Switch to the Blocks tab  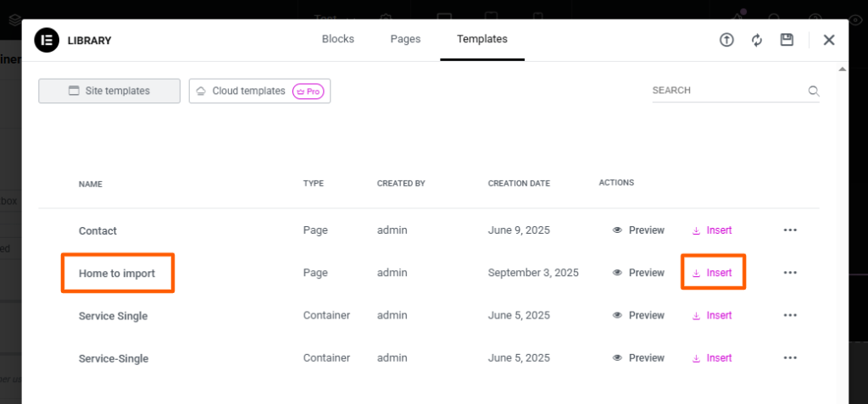(338, 39)
